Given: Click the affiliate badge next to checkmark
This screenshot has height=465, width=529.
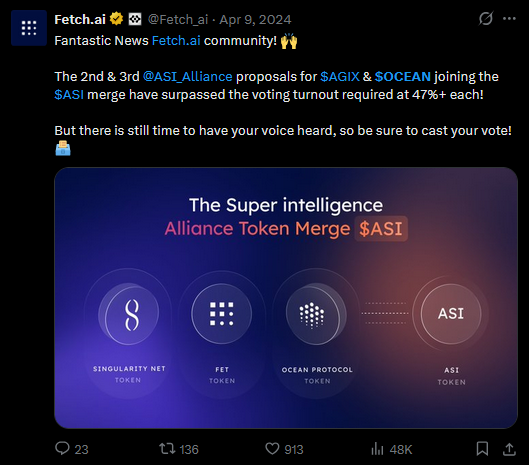Looking at the screenshot, I should [135, 19].
